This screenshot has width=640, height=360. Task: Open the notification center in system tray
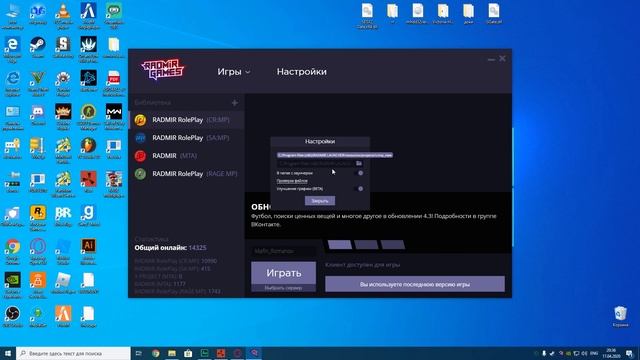(630, 353)
